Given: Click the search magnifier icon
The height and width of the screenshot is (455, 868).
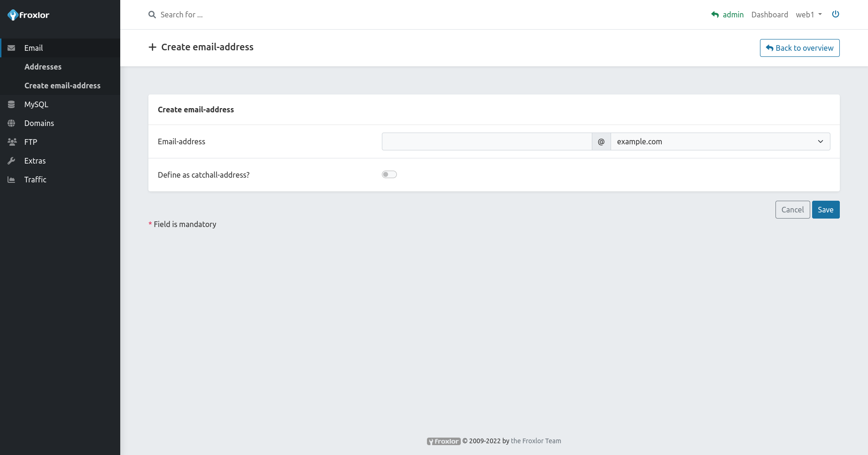Looking at the screenshot, I should click(x=152, y=15).
